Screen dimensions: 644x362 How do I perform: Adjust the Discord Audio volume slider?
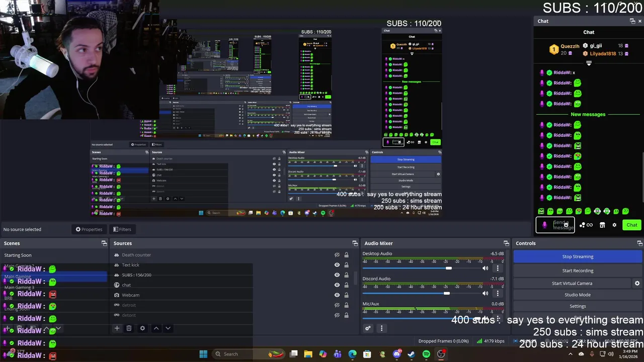446,293
